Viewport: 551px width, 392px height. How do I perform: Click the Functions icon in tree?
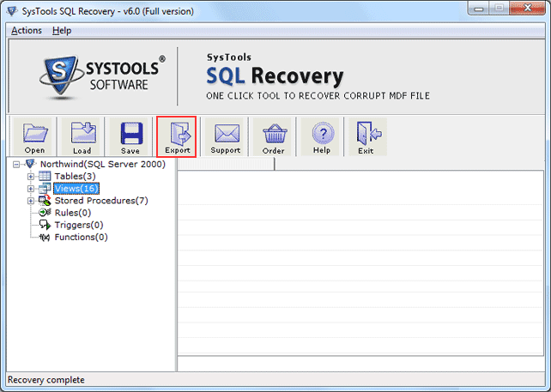(45, 238)
